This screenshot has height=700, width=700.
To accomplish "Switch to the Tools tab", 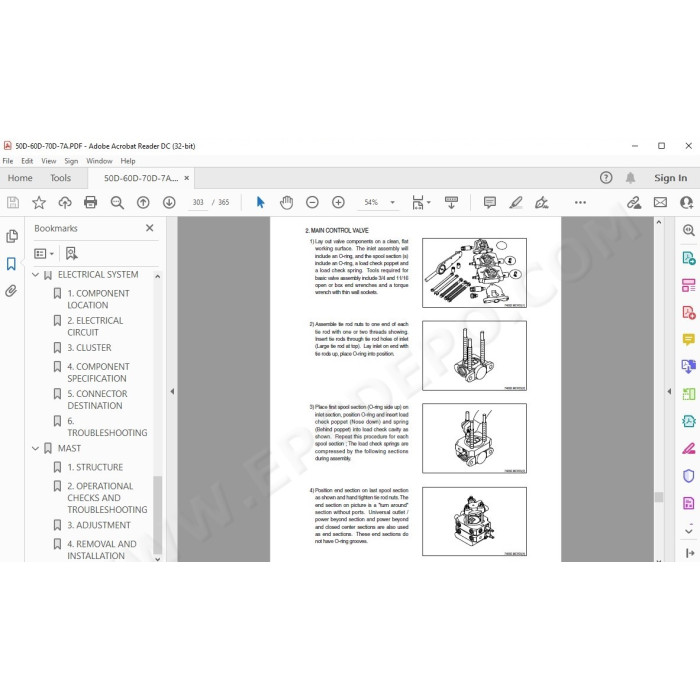I will point(60,178).
